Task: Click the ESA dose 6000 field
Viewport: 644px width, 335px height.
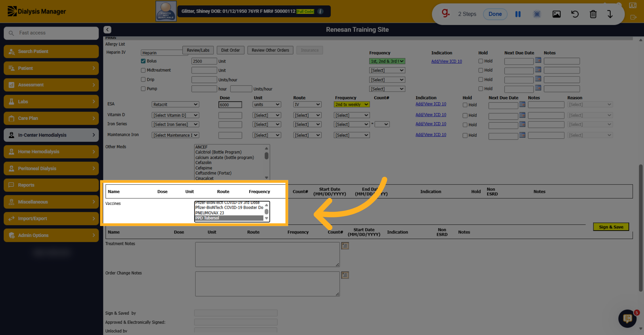Action: (x=230, y=105)
